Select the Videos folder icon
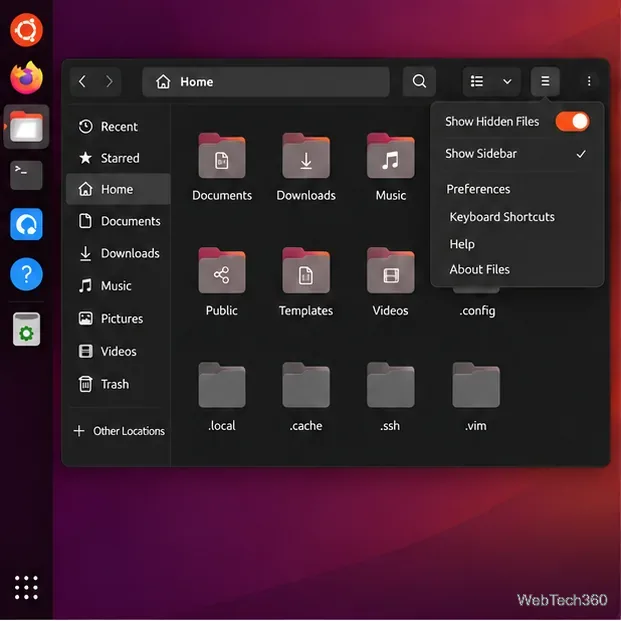 pos(391,270)
